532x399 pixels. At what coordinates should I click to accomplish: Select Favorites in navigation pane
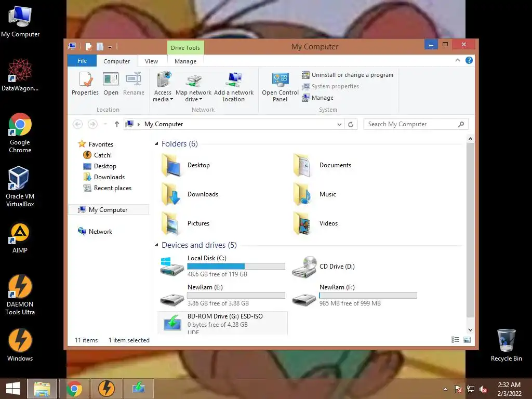point(96,144)
